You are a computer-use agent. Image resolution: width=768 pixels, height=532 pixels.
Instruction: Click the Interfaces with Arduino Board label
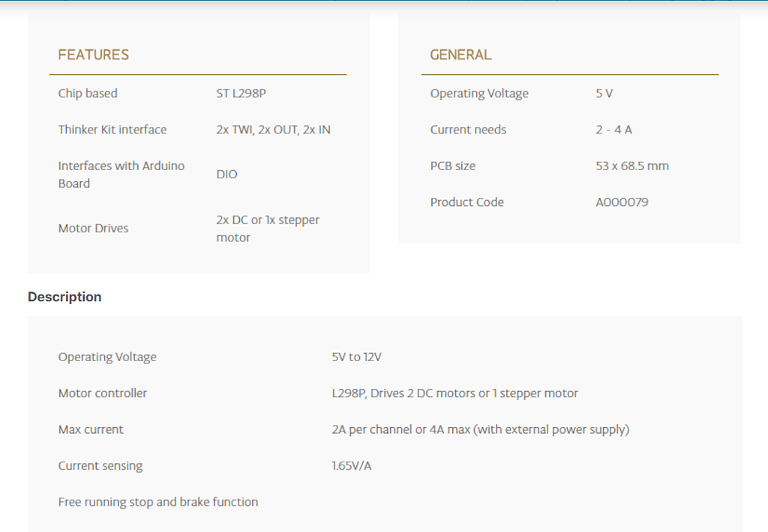point(121,175)
